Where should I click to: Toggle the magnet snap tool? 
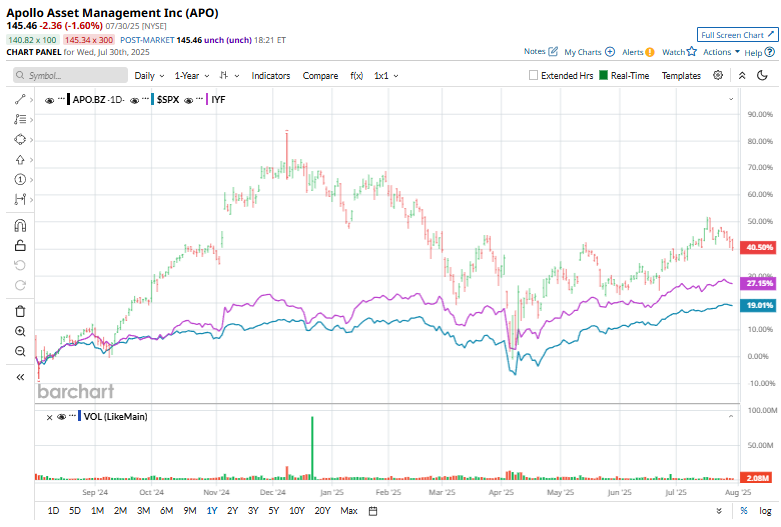click(x=20, y=226)
